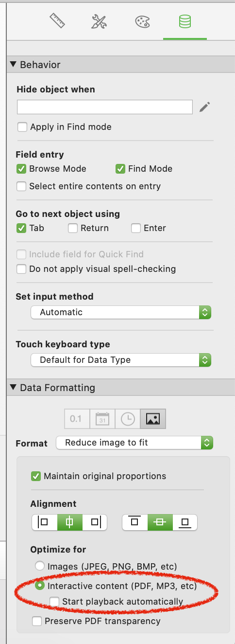Open the Format Reduce image to fit dropdown
Image resolution: width=235 pixels, height=644 pixels.
coord(134,443)
